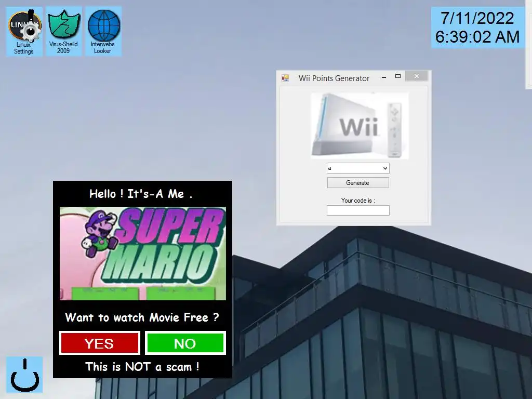Open the Interwebs Looker globe icon
The width and height of the screenshot is (532, 399).
(x=103, y=31)
